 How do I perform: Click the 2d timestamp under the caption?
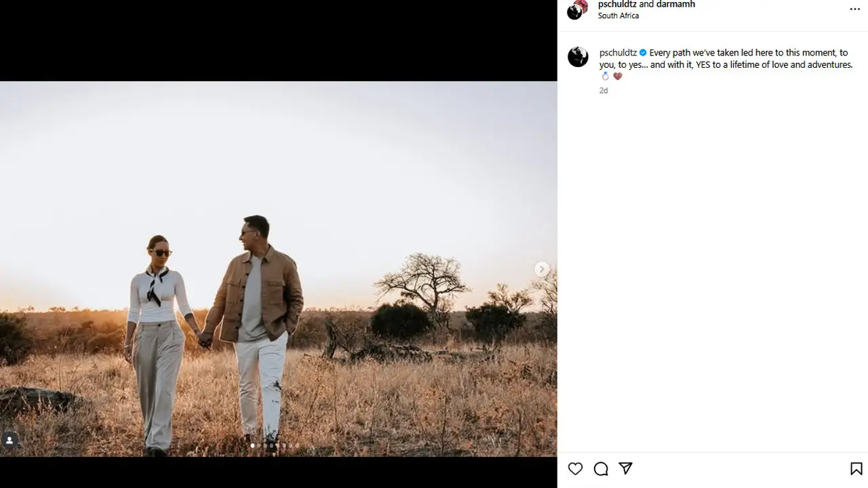pyautogui.click(x=604, y=91)
